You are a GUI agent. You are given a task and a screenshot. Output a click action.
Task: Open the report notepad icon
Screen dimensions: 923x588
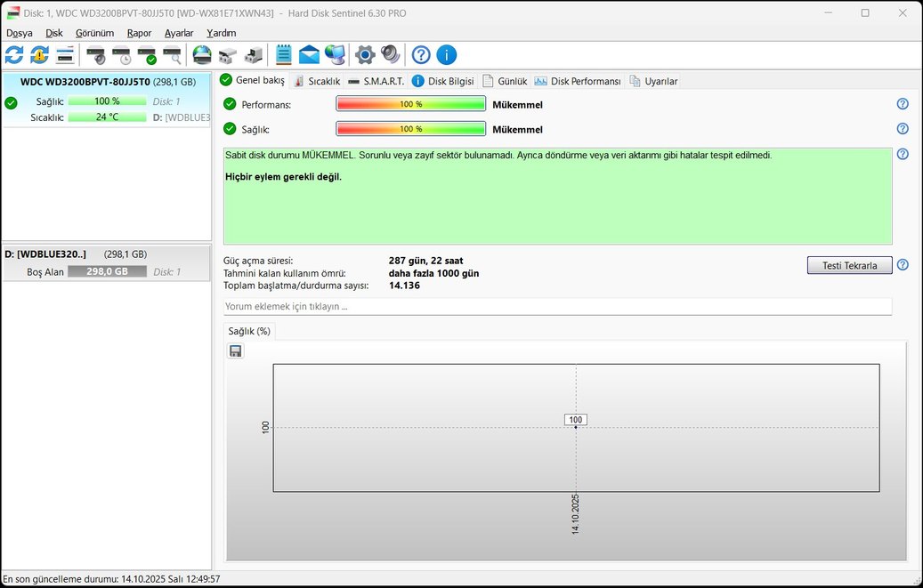[283, 54]
